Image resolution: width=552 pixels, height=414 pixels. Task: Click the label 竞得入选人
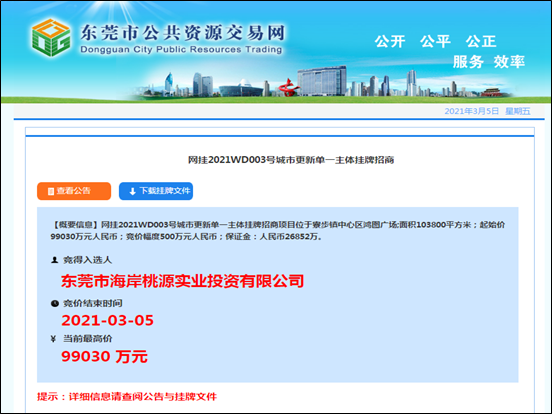[x=87, y=260]
